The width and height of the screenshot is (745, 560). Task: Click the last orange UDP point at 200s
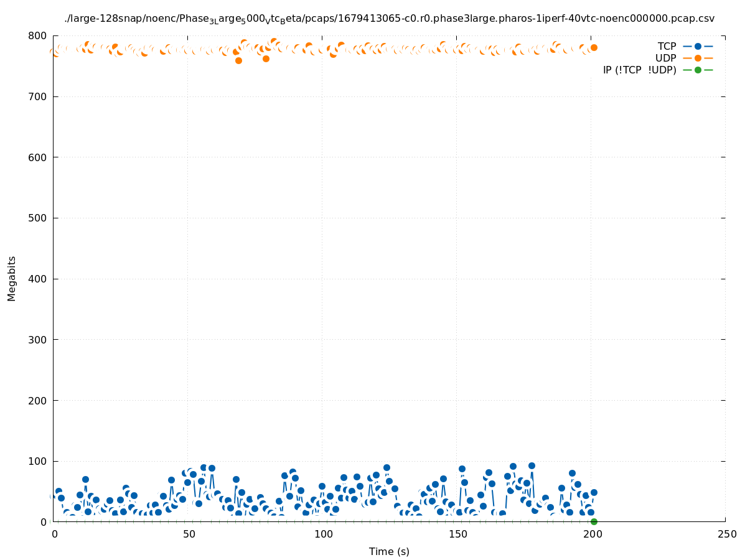pos(594,47)
